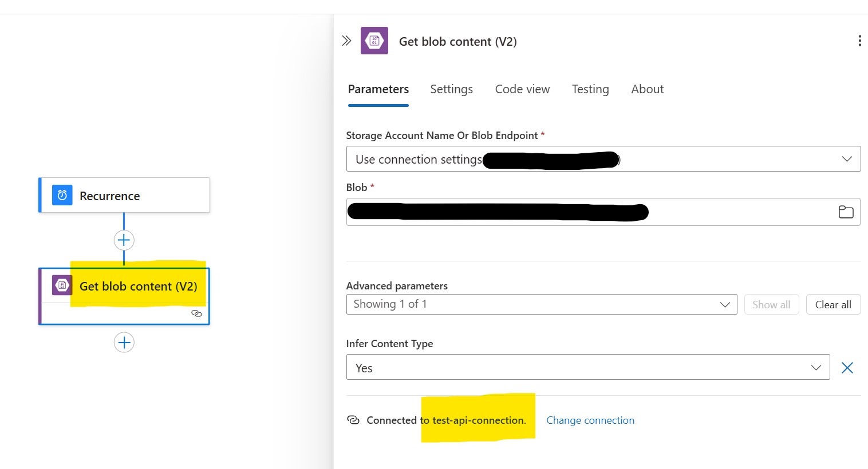Click the link icon beside Connected text

point(353,420)
